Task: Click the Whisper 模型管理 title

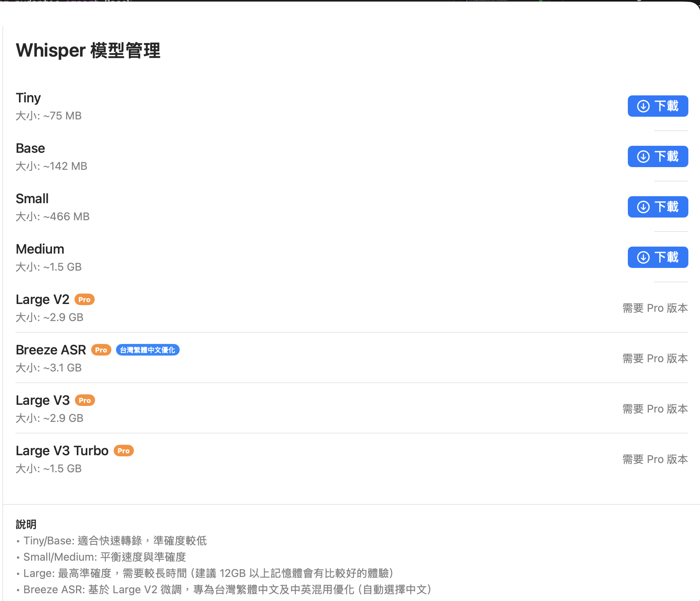Action: tap(88, 50)
